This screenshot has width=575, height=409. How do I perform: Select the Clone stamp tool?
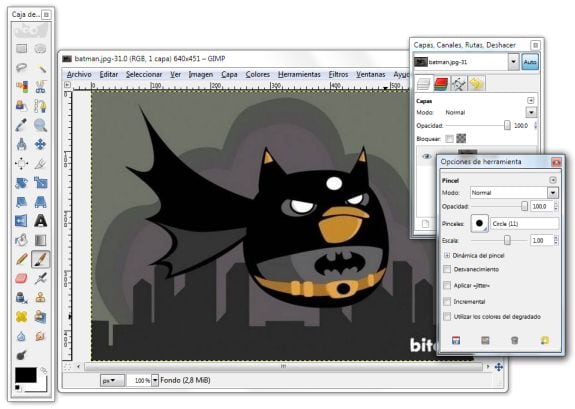click(x=40, y=297)
